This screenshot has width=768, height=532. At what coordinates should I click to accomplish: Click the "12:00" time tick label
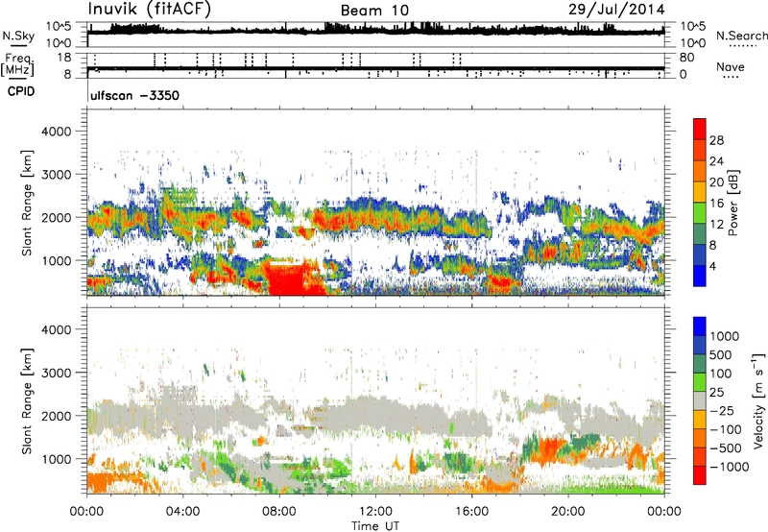pyautogui.click(x=375, y=512)
